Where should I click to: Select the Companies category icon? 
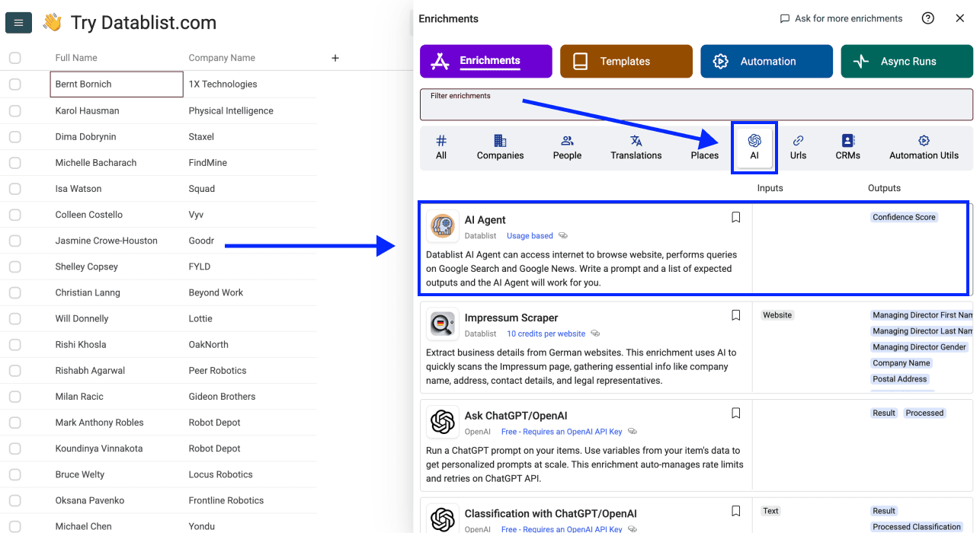(500, 146)
